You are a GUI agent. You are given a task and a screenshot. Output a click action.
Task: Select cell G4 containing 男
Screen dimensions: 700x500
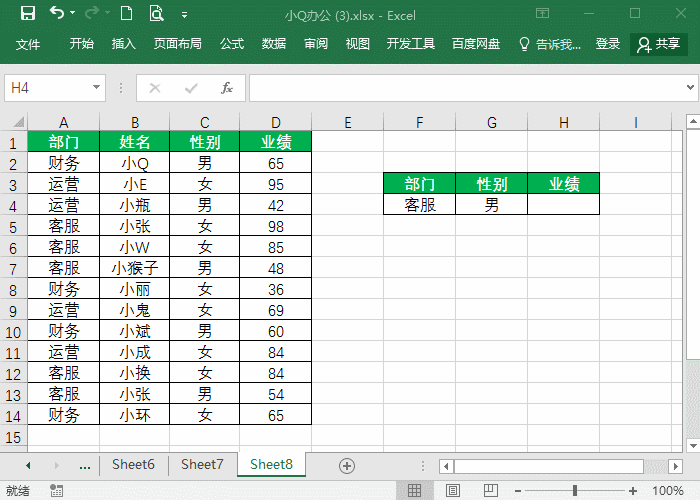pyautogui.click(x=491, y=205)
